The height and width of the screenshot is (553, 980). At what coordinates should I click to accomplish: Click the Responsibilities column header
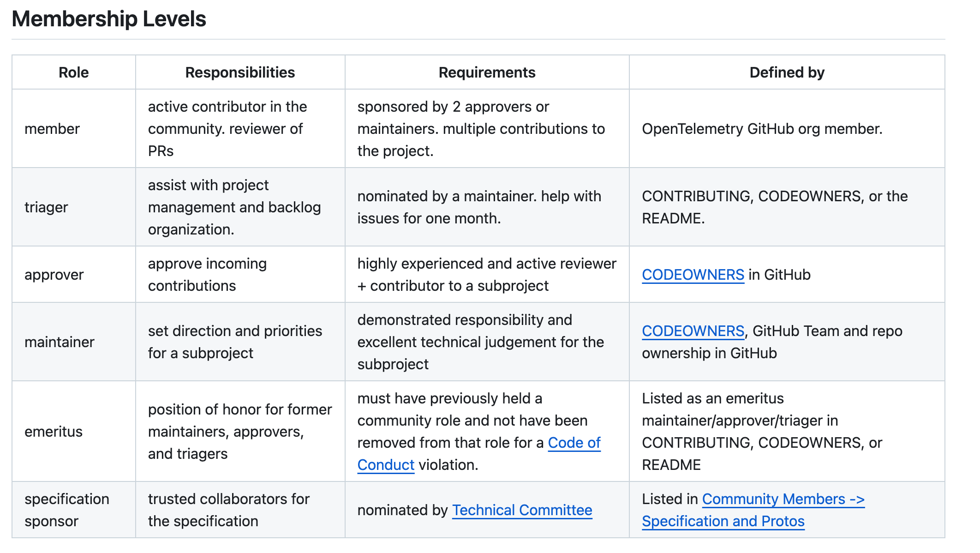point(240,72)
